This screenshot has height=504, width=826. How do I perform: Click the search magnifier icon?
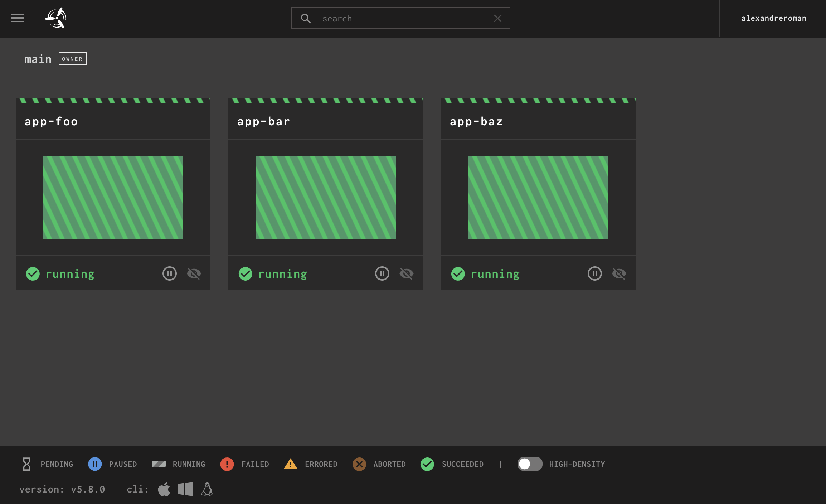point(306,18)
